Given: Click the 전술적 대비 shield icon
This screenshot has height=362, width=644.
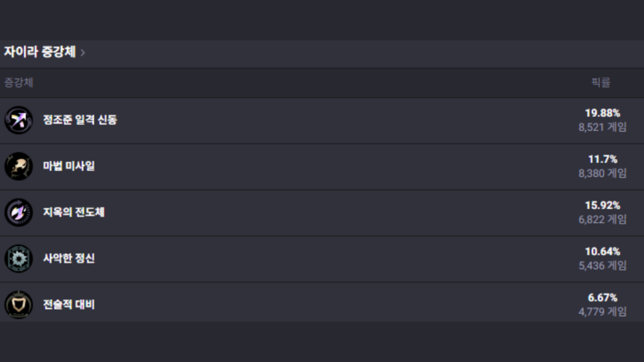Looking at the screenshot, I should (x=18, y=305).
